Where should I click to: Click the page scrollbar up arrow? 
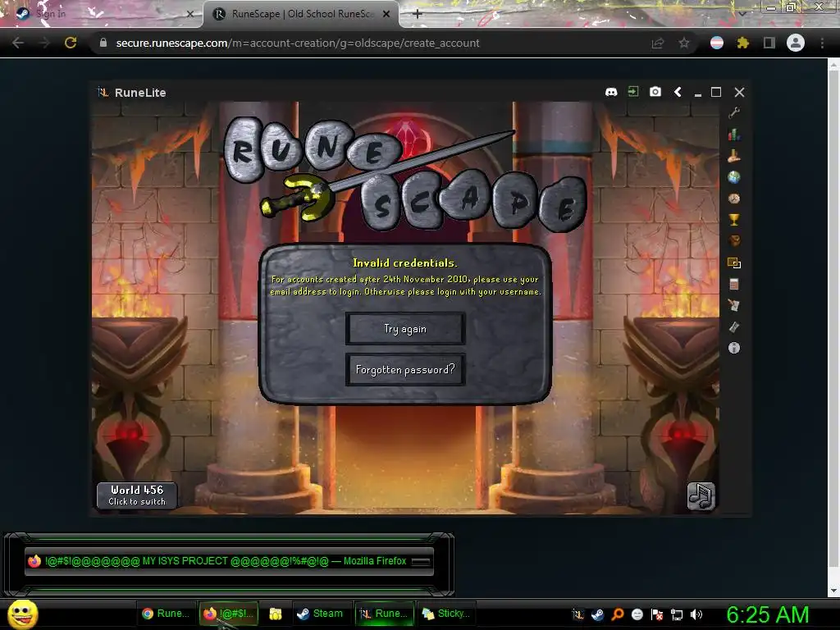(x=833, y=66)
